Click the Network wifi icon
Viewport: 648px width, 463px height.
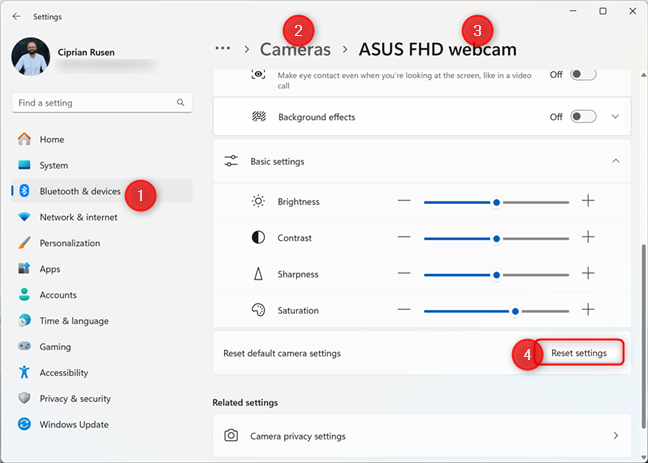point(24,217)
